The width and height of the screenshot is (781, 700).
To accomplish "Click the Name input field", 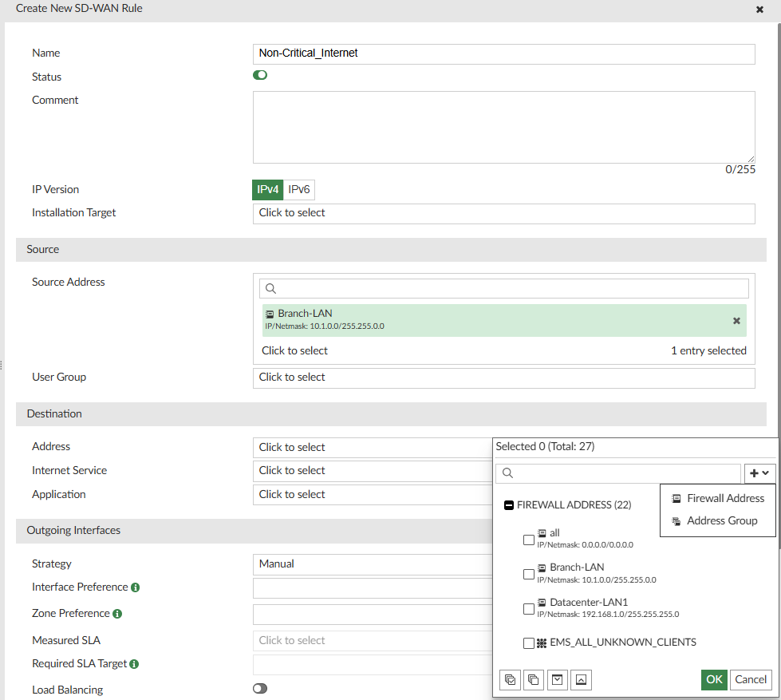I will (503, 53).
